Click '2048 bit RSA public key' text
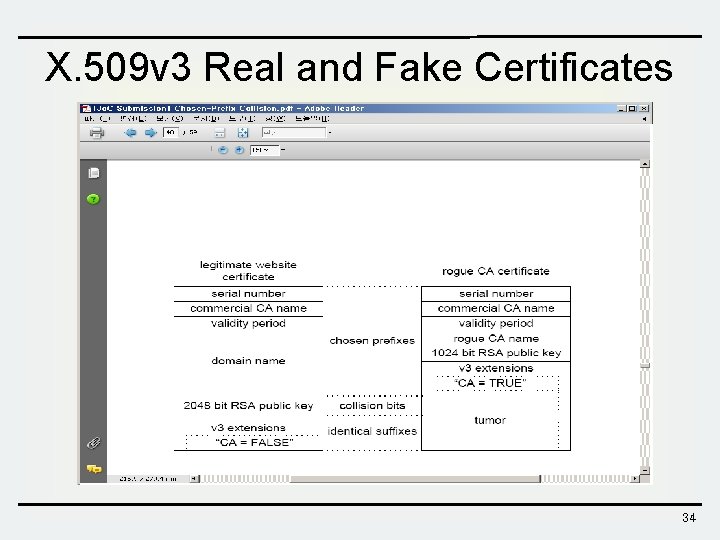Image resolution: width=720 pixels, height=540 pixels. (x=248, y=405)
